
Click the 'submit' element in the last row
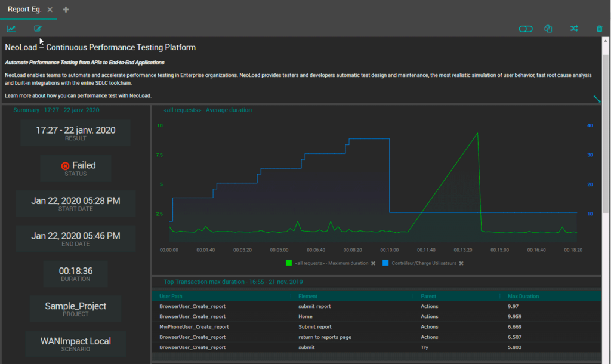(306, 347)
